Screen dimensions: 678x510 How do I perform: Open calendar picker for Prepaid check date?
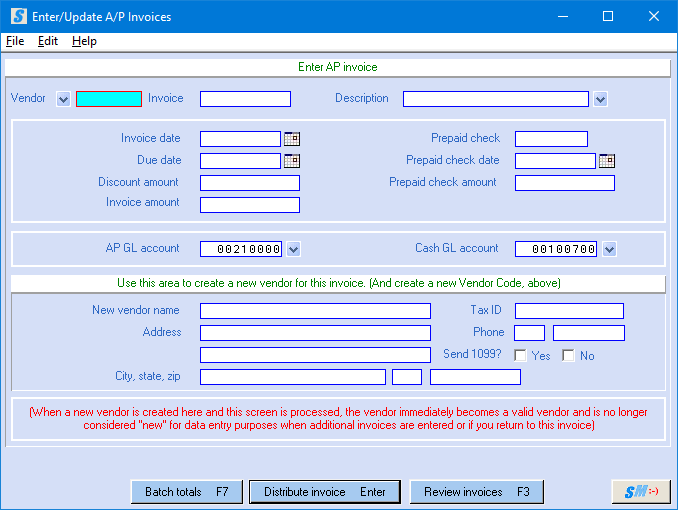(607, 161)
